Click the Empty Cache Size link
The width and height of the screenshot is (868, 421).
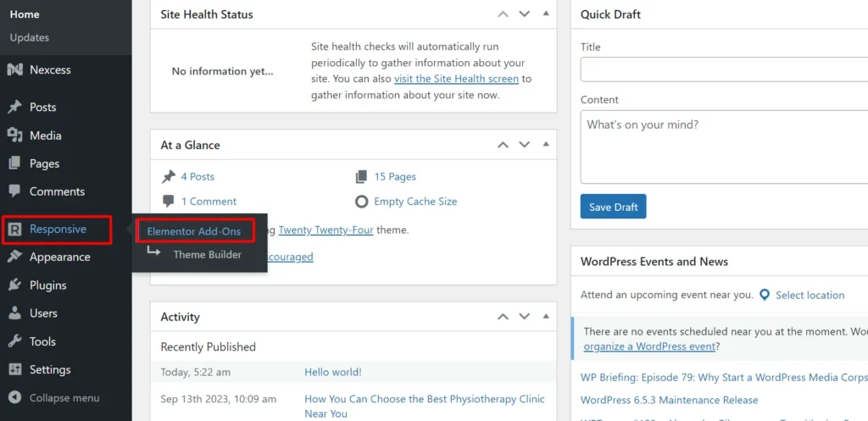pos(415,202)
